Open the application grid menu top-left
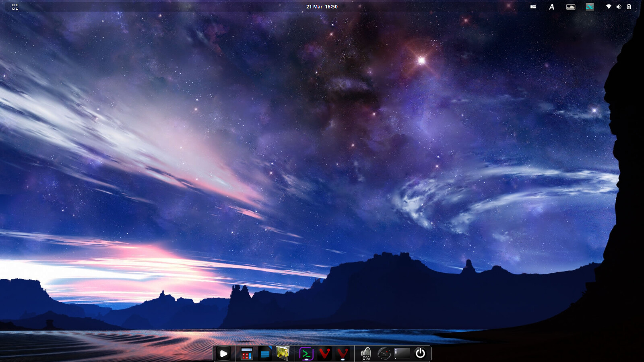This screenshot has width=644, height=362. 15,6
